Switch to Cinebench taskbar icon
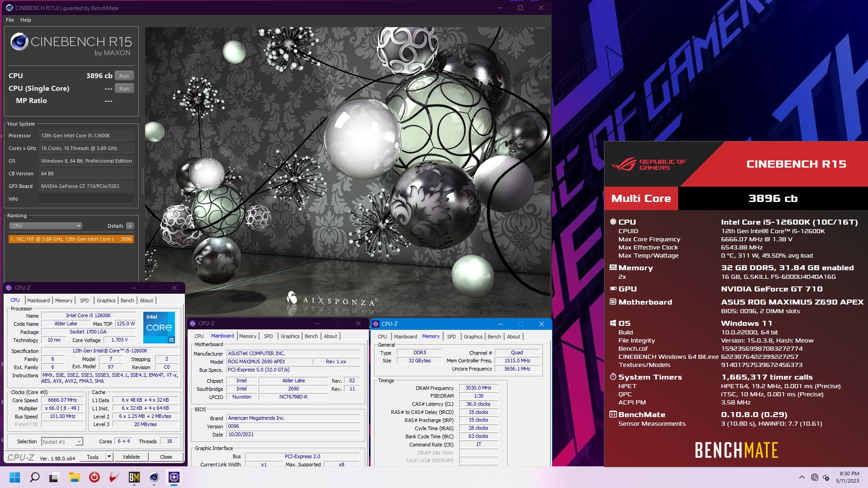868x488 pixels. click(154, 477)
